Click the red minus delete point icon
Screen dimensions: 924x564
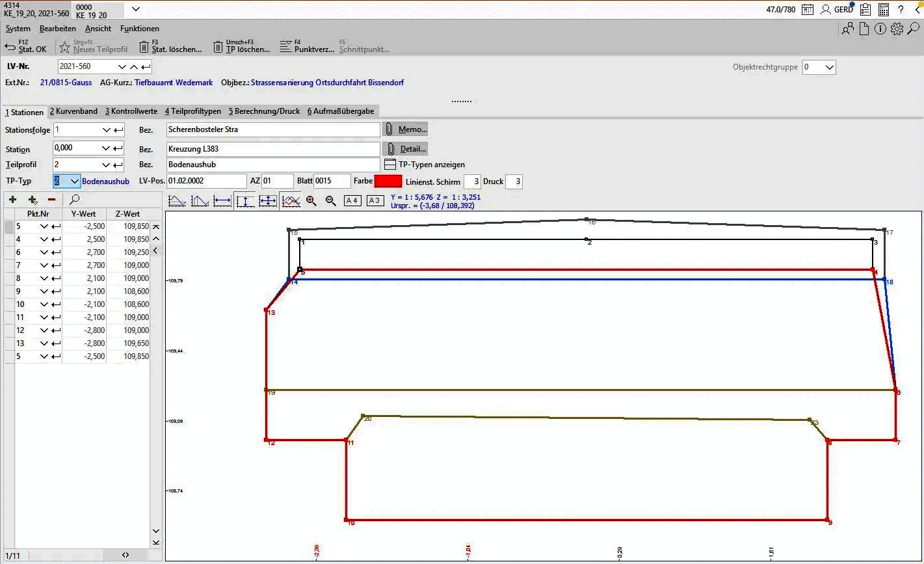pos(51,200)
